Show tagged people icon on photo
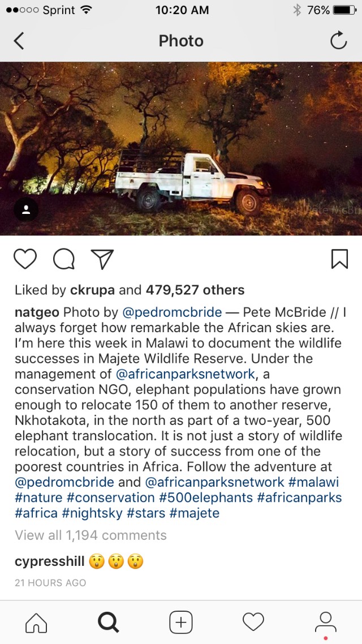The image size is (362, 644). (x=26, y=210)
